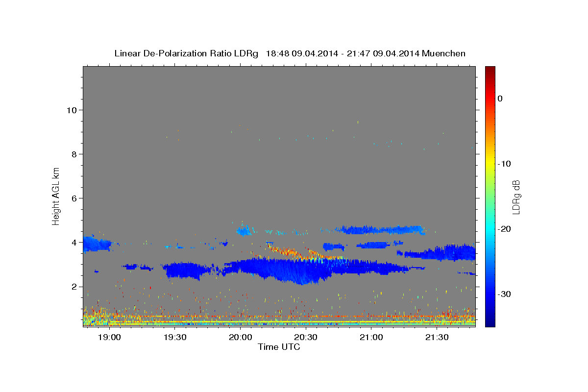Click the plot title 'Linear De-Polarization Ratio LDRg'
The image size is (588, 392).
coord(186,53)
